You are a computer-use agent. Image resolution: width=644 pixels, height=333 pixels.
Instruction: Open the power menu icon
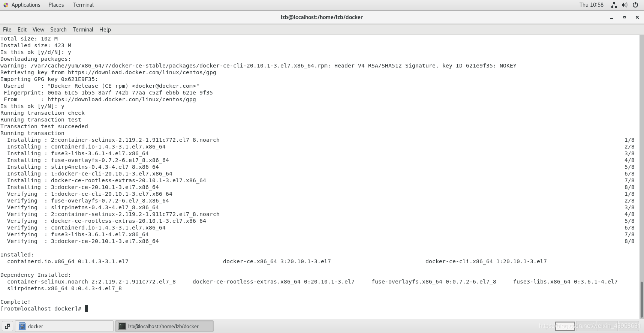coord(635,5)
